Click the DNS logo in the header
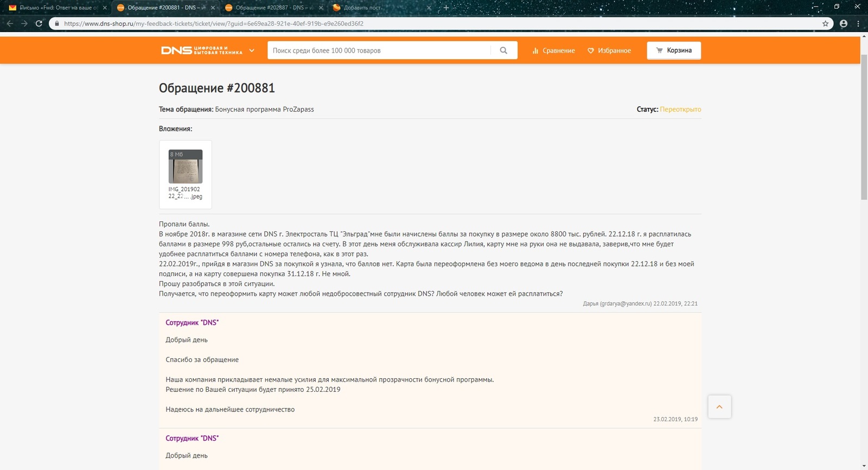 click(201, 50)
